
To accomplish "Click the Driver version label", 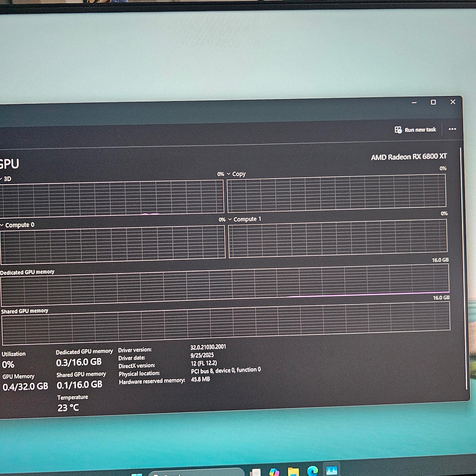I will [x=135, y=350].
